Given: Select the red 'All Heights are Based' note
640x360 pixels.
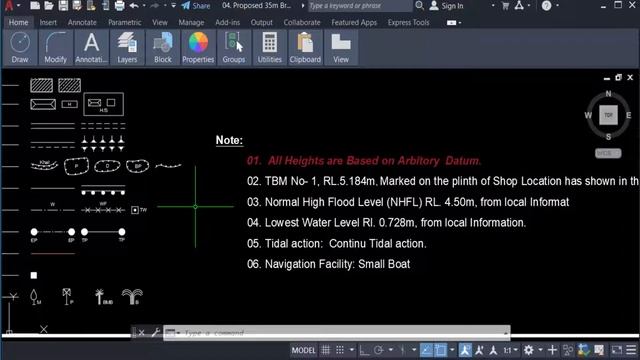Looking at the screenshot, I should [x=364, y=161].
